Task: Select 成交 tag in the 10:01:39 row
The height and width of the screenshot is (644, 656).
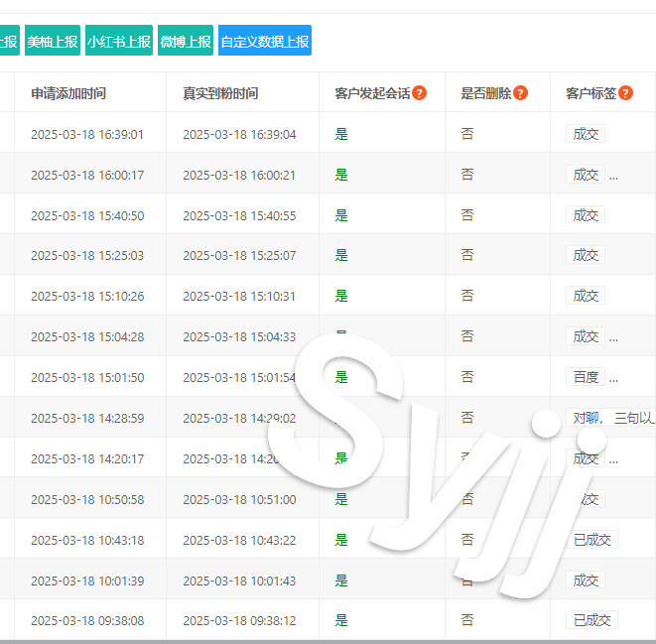Action: pos(586,580)
